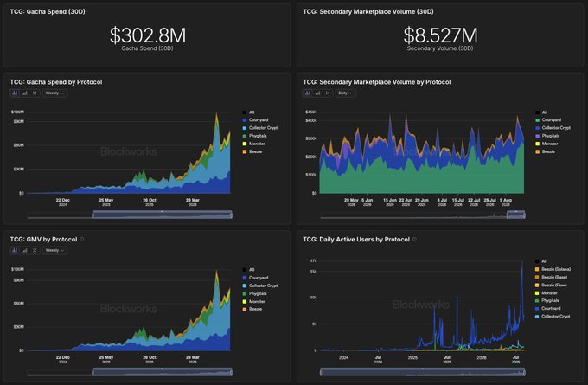Toggle Monster series in GMV legend

254,301
